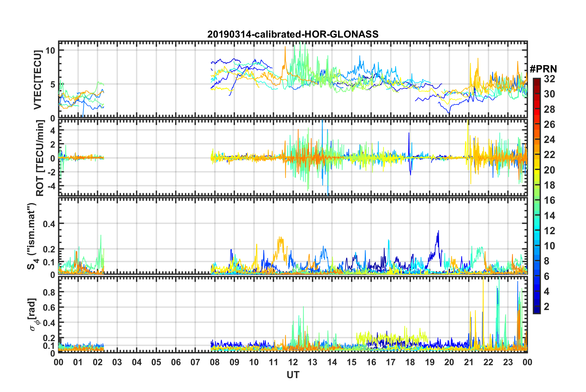Click colorbar tick label "2"
This screenshot has width=586, height=392.
[x=547, y=306]
